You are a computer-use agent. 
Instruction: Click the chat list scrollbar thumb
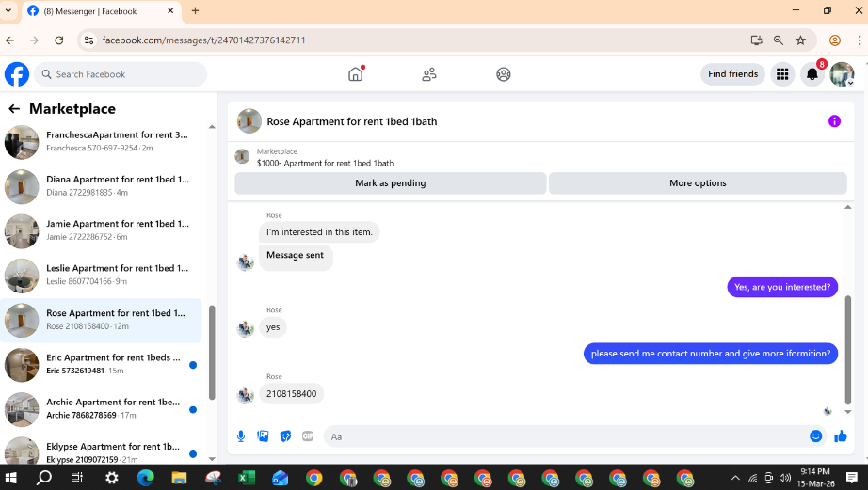point(212,353)
